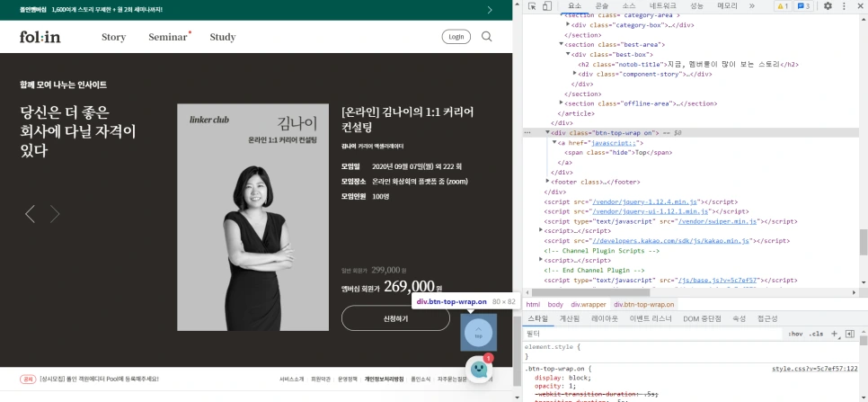Image resolution: width=868 pixels, height=402 pixels.
Task: Expand the offline-area section node
Action: [562, 103]
